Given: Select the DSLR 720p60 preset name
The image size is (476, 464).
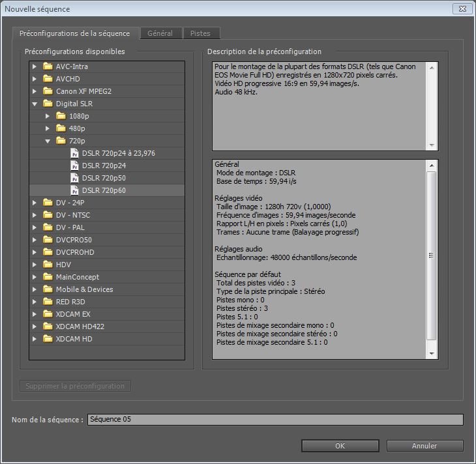Looking at the screenshot, I should click(104, 190).
